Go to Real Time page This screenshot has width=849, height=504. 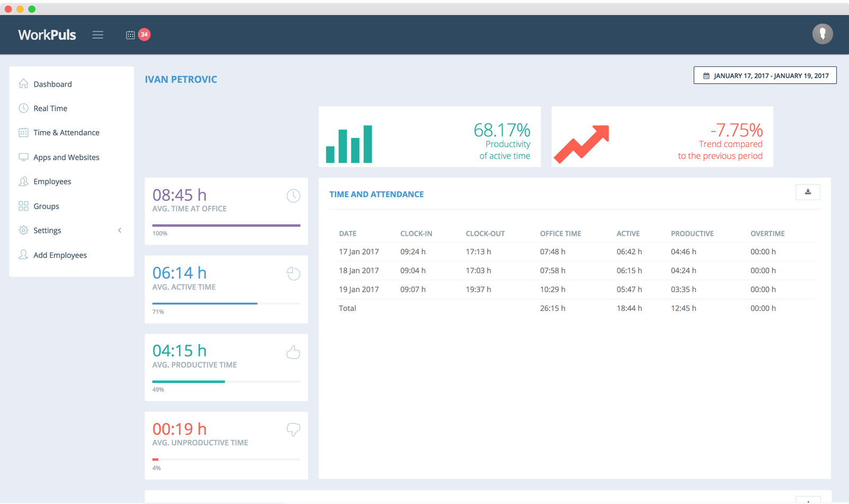50,109
